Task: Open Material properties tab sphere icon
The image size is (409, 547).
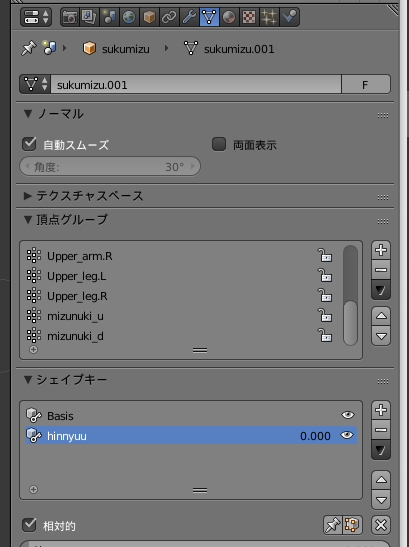Action: pos(229,17)
